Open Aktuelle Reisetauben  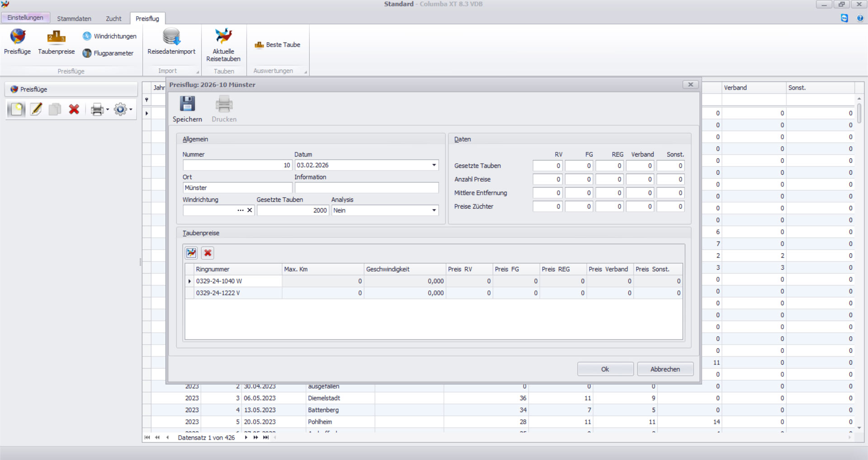[x=223, y=37]
